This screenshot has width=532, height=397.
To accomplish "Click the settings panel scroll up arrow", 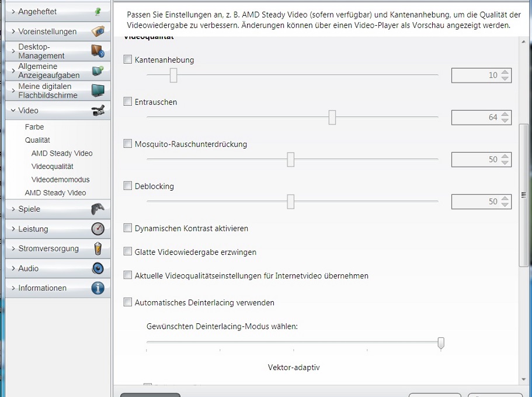I will [523, 42].
